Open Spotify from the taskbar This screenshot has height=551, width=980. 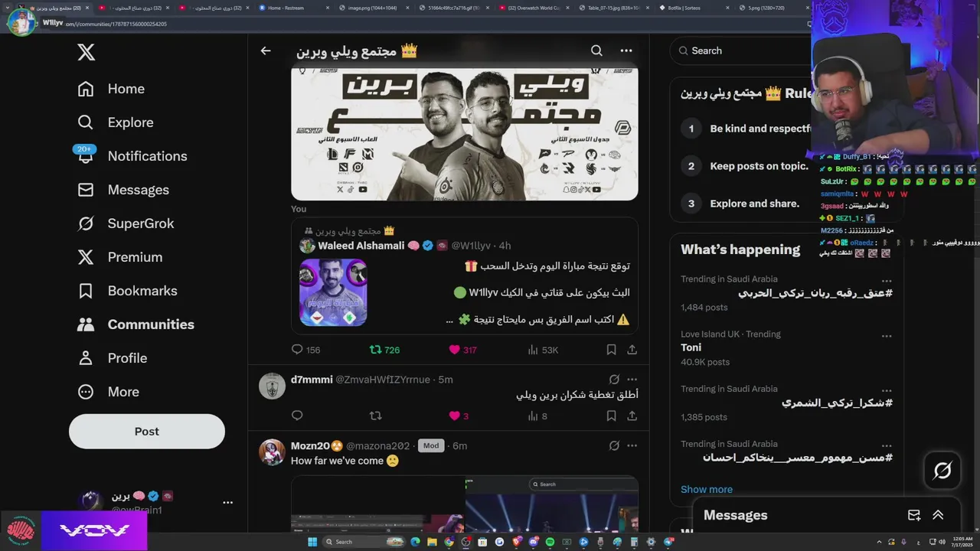point(550,542)
